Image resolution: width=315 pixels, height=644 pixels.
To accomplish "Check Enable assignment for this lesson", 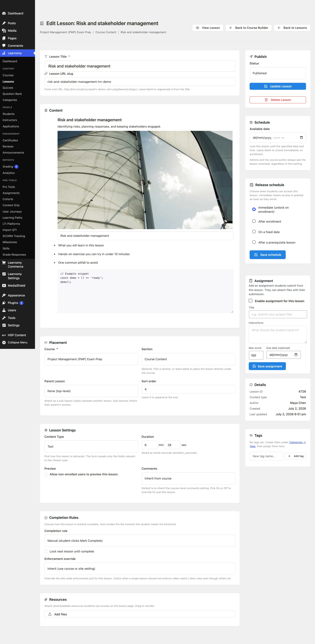I will click(250, 301).
